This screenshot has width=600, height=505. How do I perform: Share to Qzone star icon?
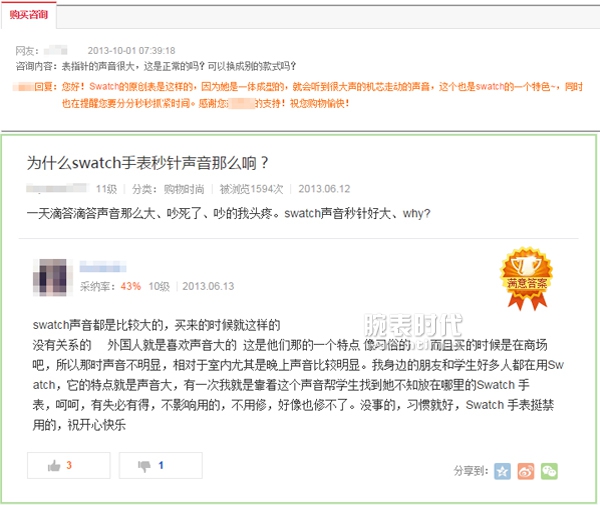pos(502,471)
